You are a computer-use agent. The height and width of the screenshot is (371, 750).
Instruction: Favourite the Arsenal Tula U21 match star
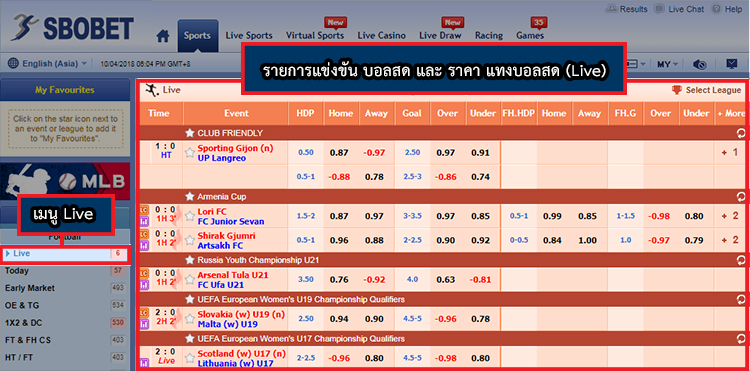[x=190, y=280]
